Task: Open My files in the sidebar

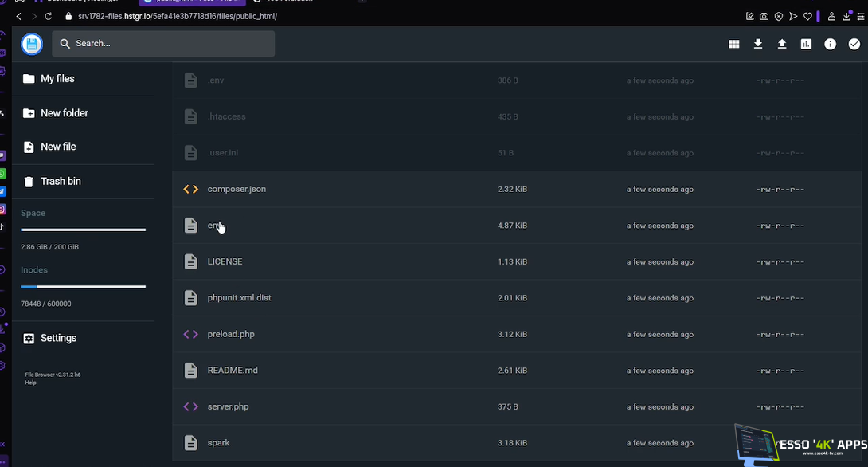Action: click(57, 79)
